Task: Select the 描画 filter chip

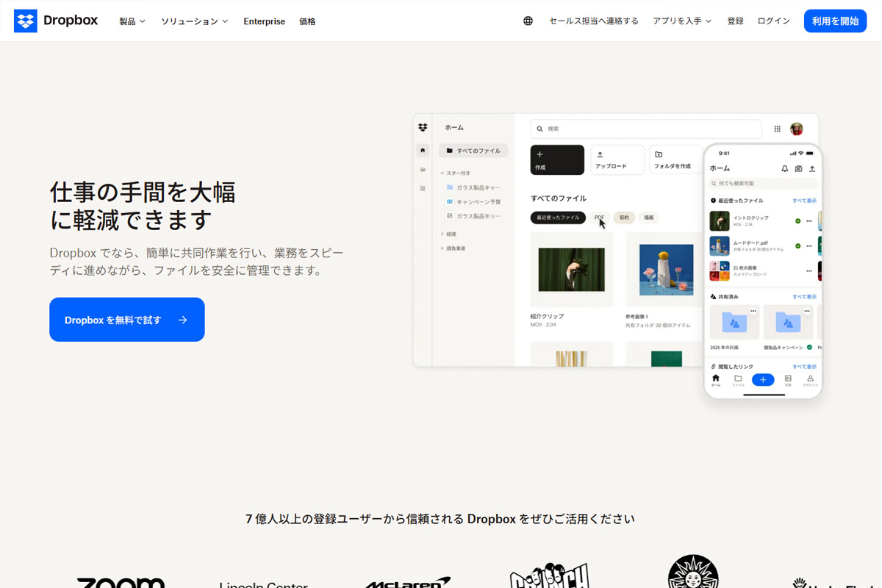Action: (x=649, y=218)
